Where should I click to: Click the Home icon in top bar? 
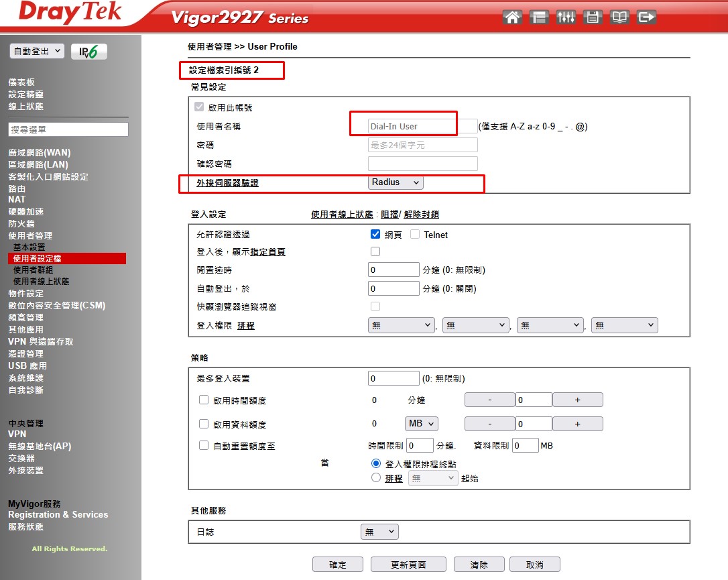(x=512, y=17)
